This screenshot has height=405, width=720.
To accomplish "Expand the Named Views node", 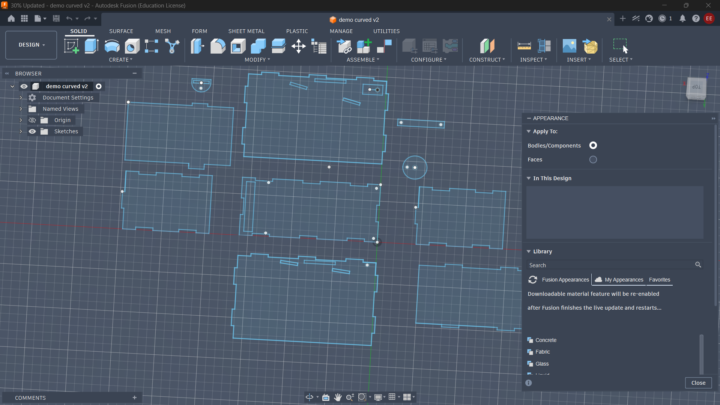I will pos(21,109).
